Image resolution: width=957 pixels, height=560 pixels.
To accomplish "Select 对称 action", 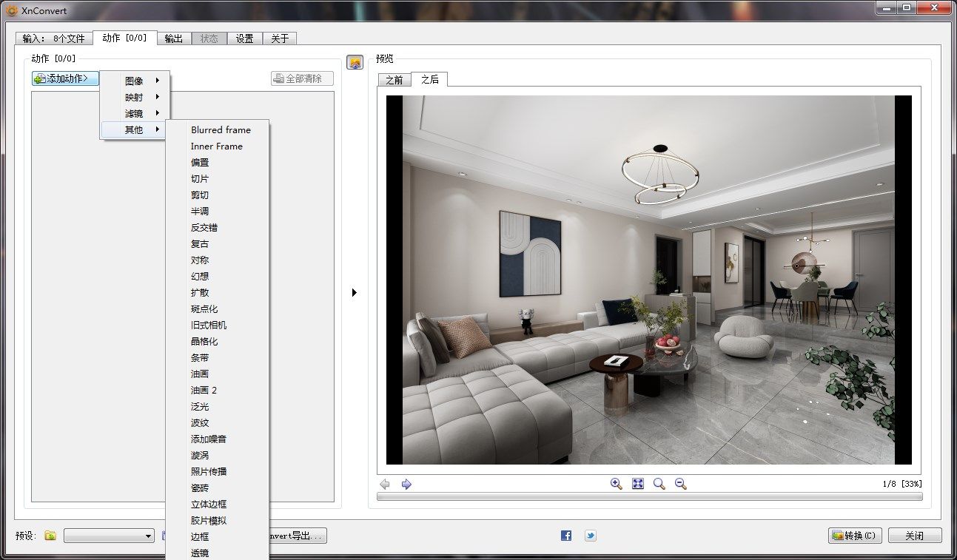I will click(200, 260).
